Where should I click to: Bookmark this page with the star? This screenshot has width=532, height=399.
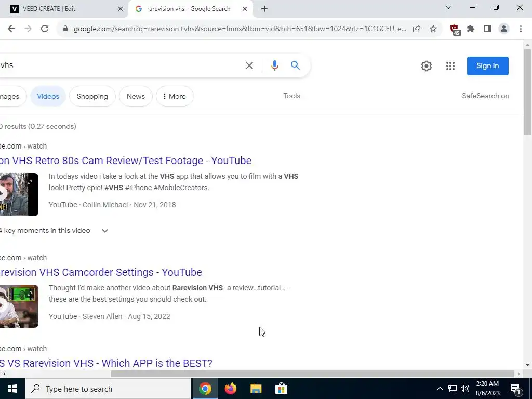[433, 29]
